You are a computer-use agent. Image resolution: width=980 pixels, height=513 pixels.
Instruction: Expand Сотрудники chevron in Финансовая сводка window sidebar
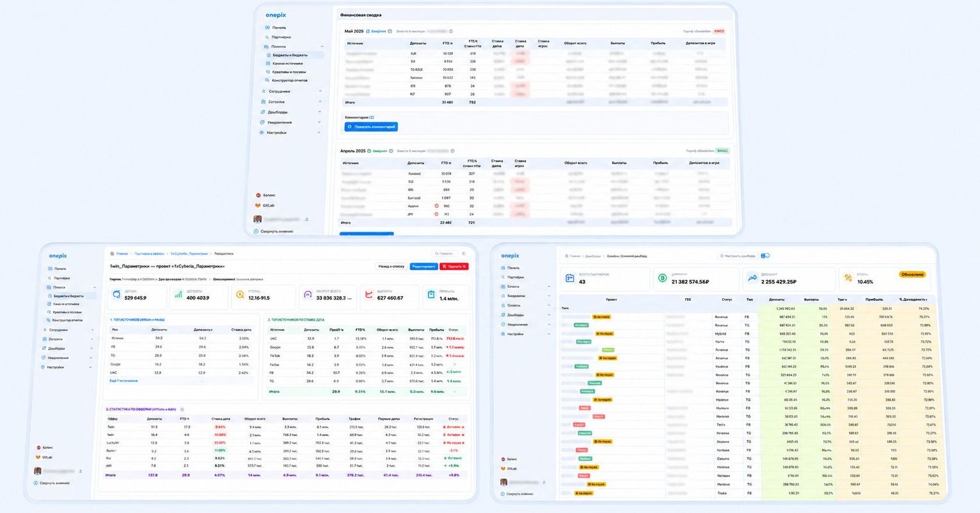click(320, 92)
